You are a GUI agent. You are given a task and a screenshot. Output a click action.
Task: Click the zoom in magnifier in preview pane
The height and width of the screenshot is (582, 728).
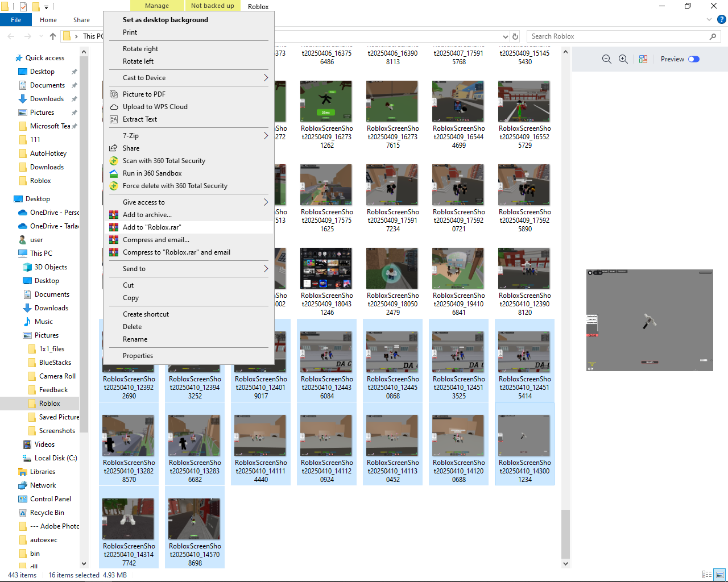pos(623,59)
